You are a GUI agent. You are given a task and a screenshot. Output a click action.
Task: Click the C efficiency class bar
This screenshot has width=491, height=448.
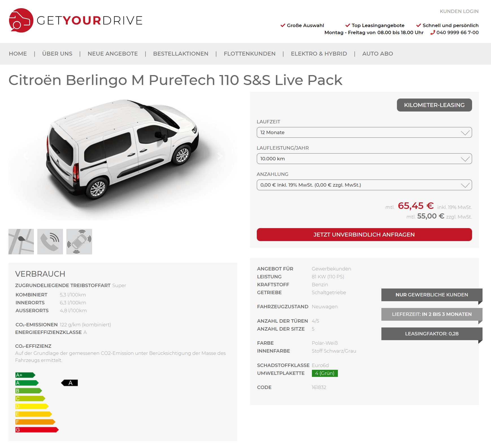pyautogui.click(x=31, y=399)
